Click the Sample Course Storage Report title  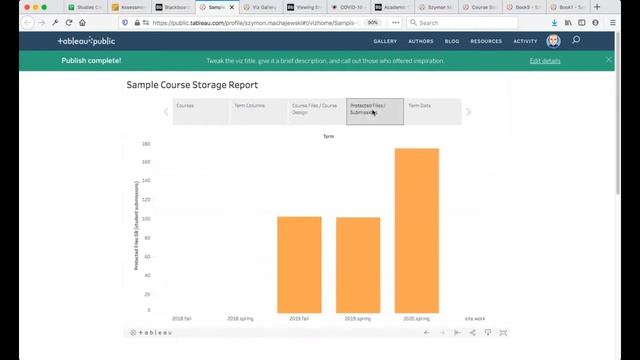pos(192,85)
